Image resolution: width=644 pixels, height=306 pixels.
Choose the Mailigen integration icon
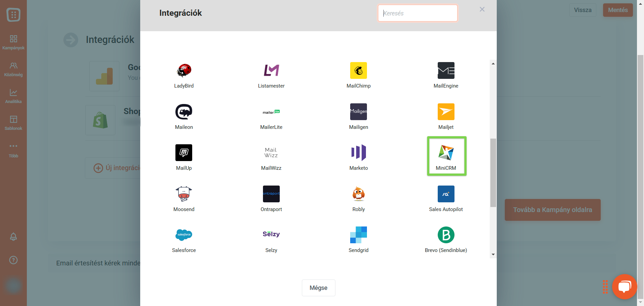359,112
